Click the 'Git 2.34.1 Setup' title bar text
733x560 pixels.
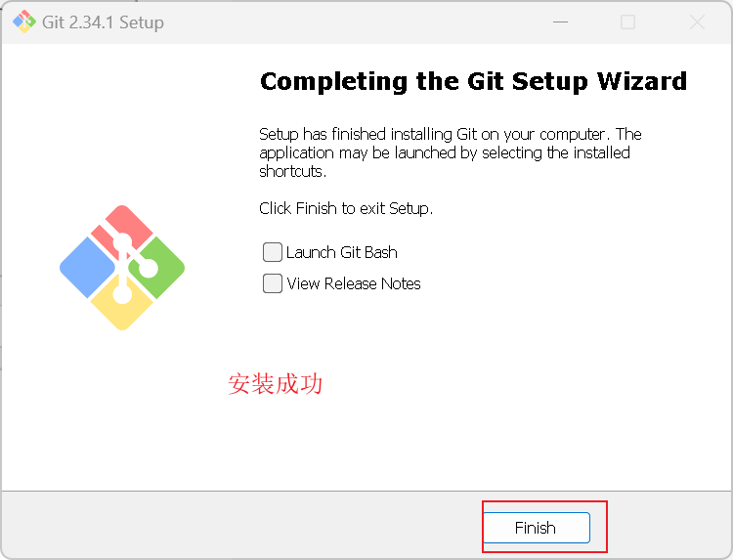[x=103, y=22]
